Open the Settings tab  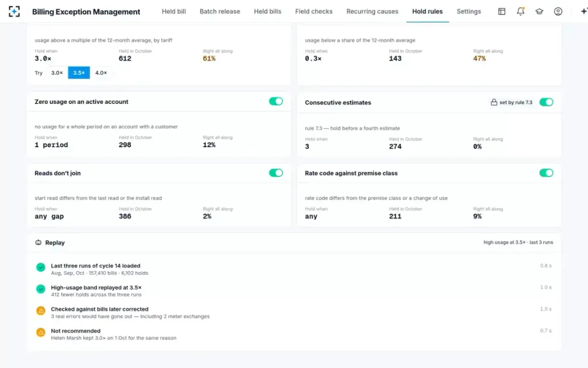pos(469,11)
